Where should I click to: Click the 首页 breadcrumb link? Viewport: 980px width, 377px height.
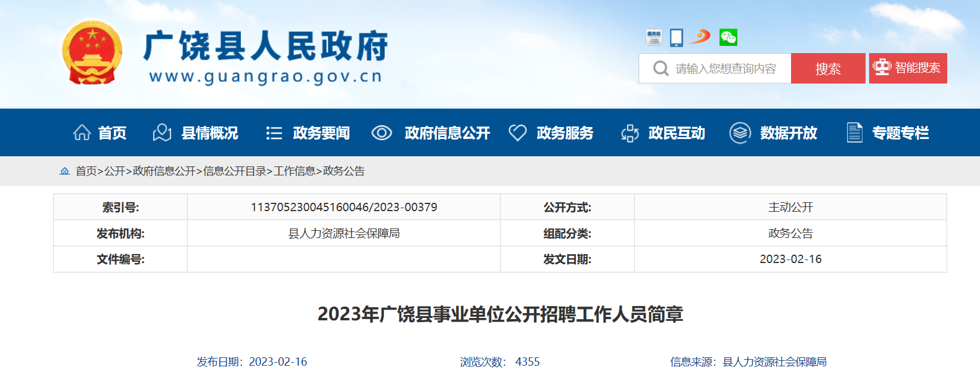tap(86, 171)
